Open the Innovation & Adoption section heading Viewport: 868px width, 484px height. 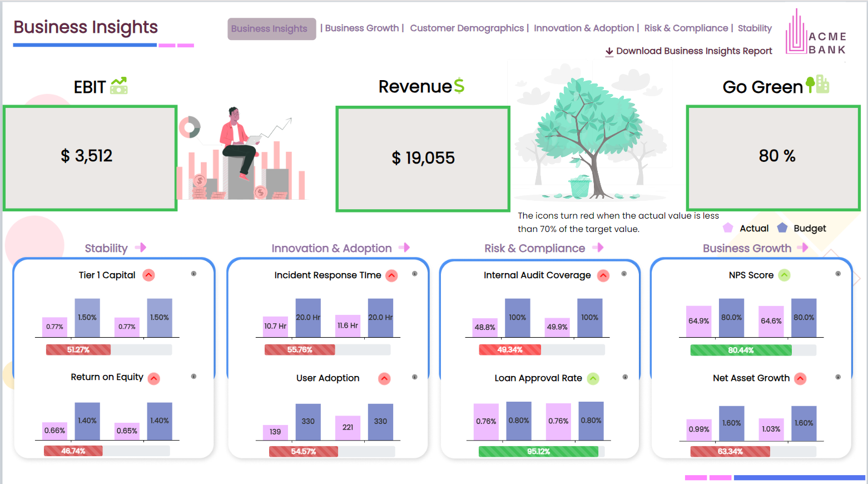pyautogui.click(x=331, y=248)
